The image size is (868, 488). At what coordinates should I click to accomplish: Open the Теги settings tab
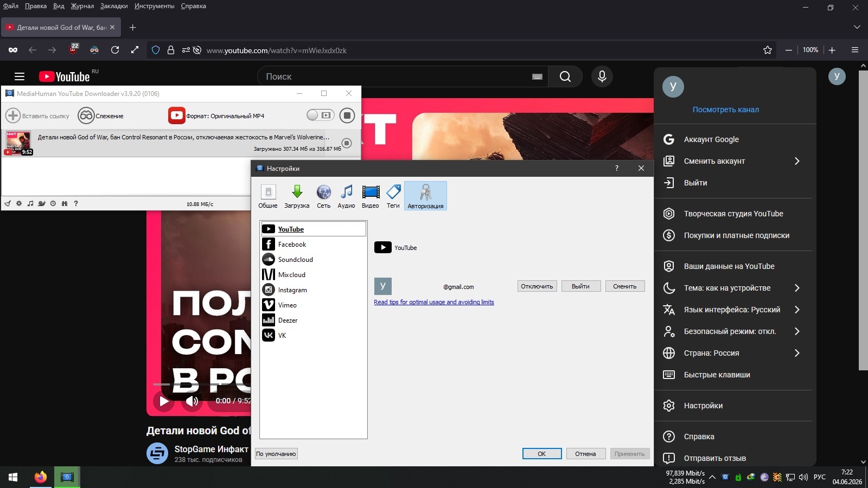click(393, 196)
